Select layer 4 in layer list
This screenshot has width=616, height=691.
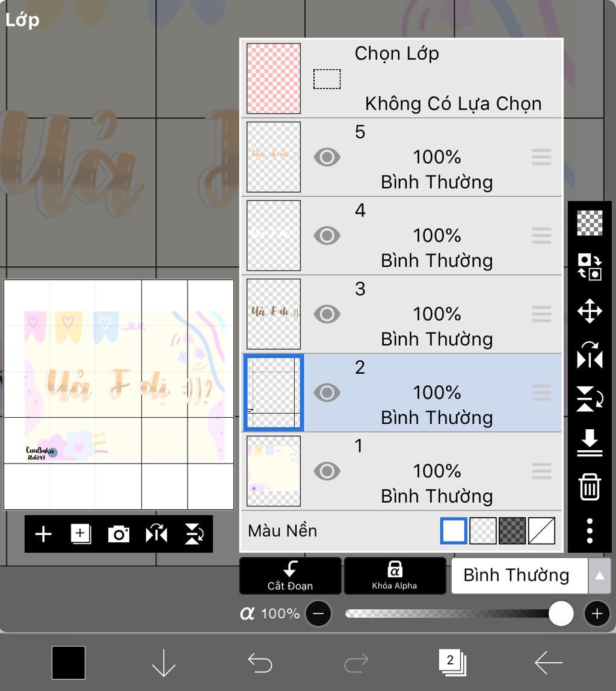pyautogui.click(x=402, y=236)
